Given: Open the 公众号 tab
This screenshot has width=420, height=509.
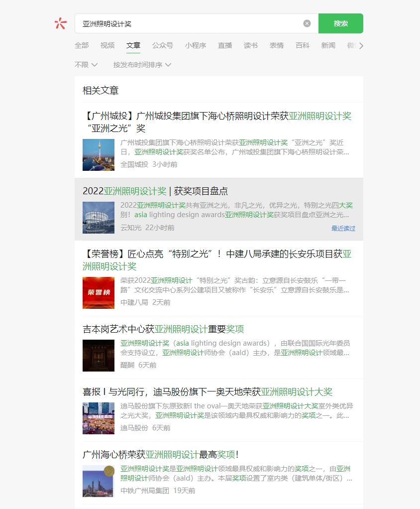Looking at the screenshot, I should [x=163, y=45].
